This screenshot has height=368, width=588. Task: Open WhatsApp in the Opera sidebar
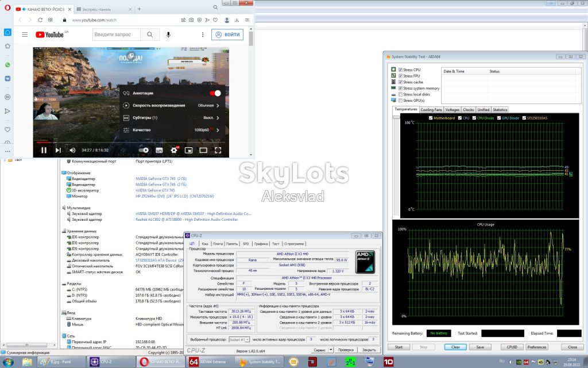tap(7, 64)
